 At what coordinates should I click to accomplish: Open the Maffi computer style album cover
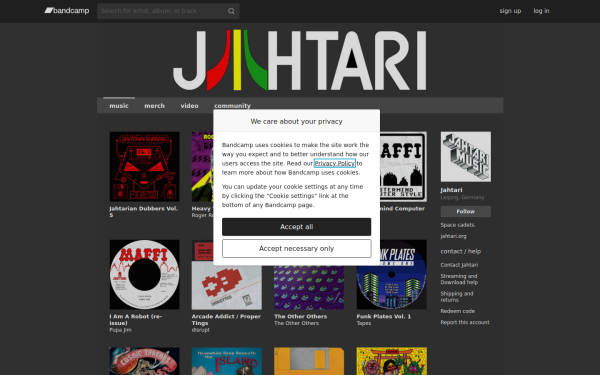[403, 166]
